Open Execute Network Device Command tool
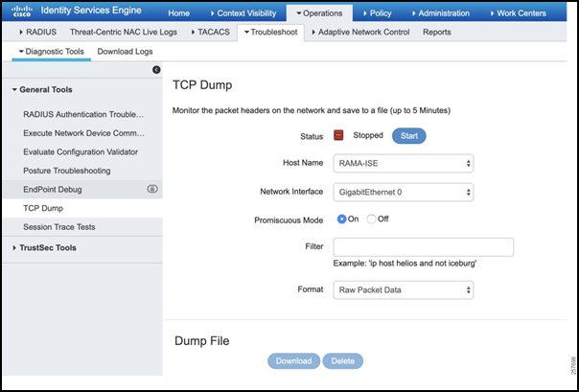579x392 pixels. [83, 133]
